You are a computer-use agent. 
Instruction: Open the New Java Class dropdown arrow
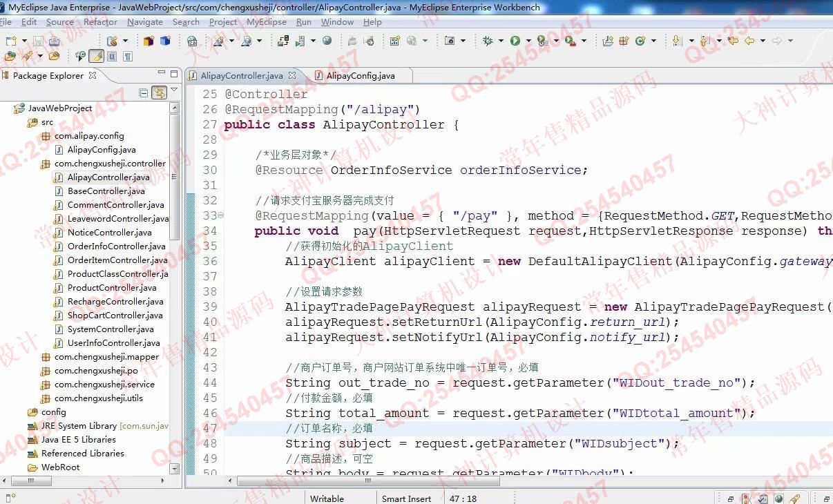click(x=653, y=41)
